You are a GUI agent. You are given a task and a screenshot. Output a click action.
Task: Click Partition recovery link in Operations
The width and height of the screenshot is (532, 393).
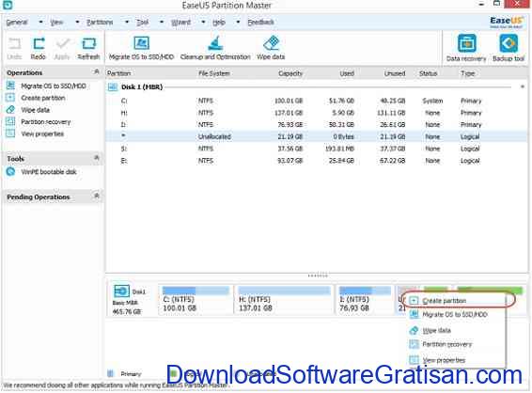46,121
